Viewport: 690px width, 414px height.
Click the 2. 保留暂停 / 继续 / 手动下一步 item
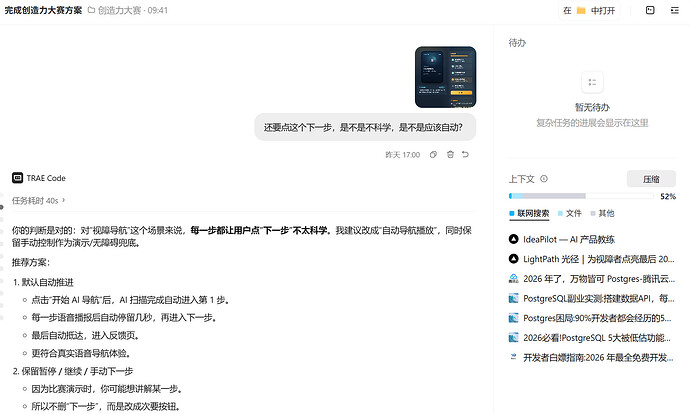pos(73,371)
